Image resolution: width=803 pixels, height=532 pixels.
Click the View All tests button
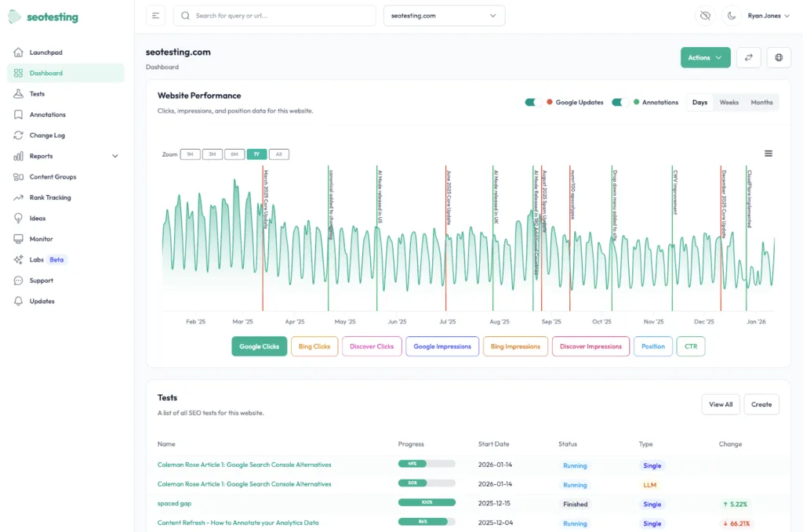click(x=720, y=404)
